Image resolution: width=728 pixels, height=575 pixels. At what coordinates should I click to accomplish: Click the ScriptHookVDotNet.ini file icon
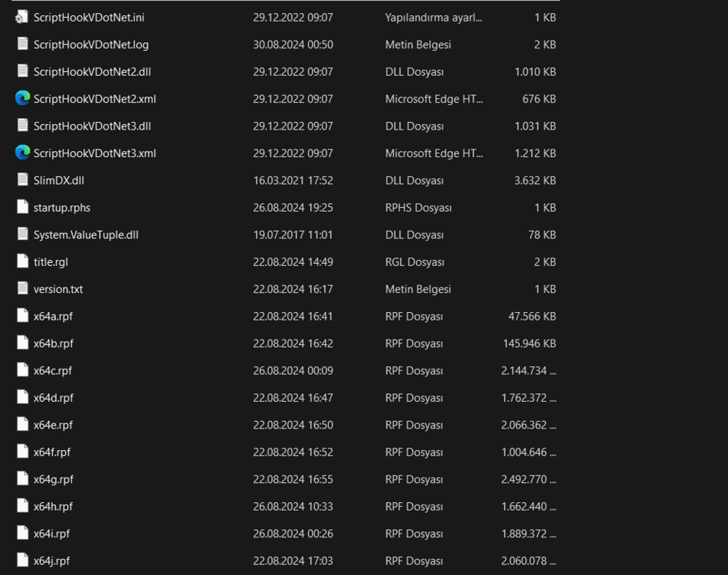21,18
